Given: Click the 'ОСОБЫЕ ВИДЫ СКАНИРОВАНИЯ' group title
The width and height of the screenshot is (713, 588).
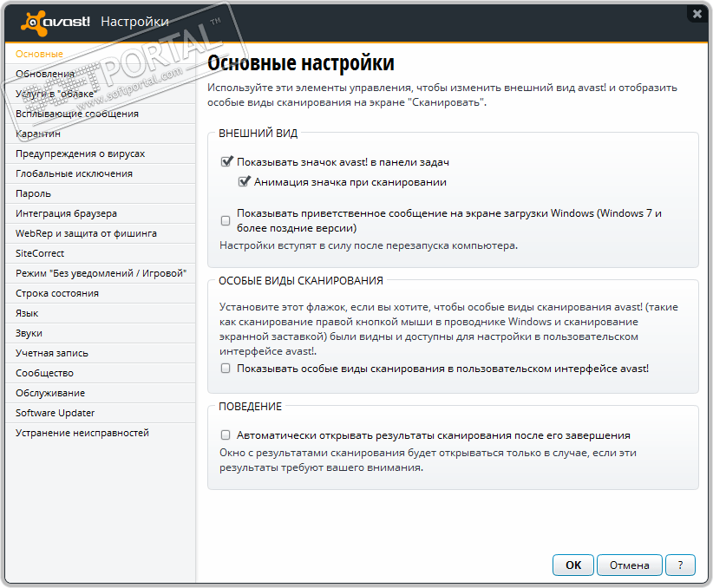Looking at the screenshot, I should 301,281.
